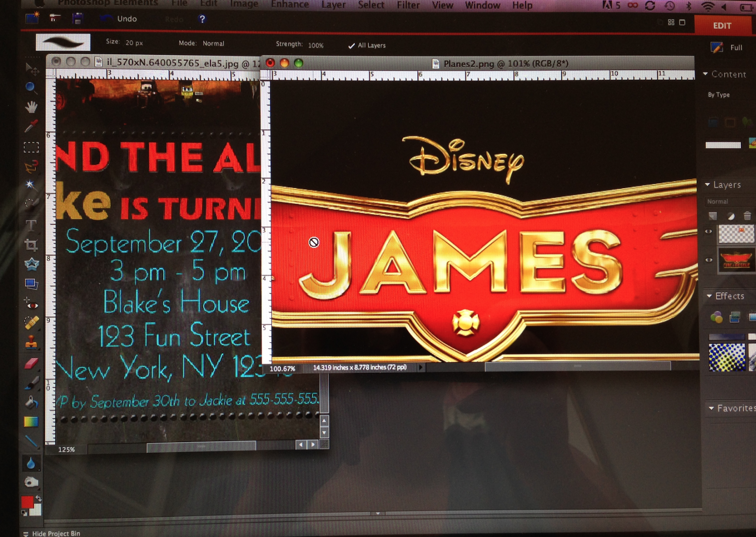
Task: Open the Enhance menu
Action: pos(290,4)
